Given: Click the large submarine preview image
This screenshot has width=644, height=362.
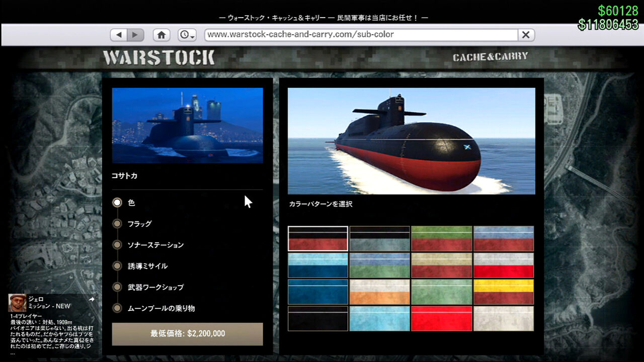Looking at the screenshot, I should (x=411, y=141).
